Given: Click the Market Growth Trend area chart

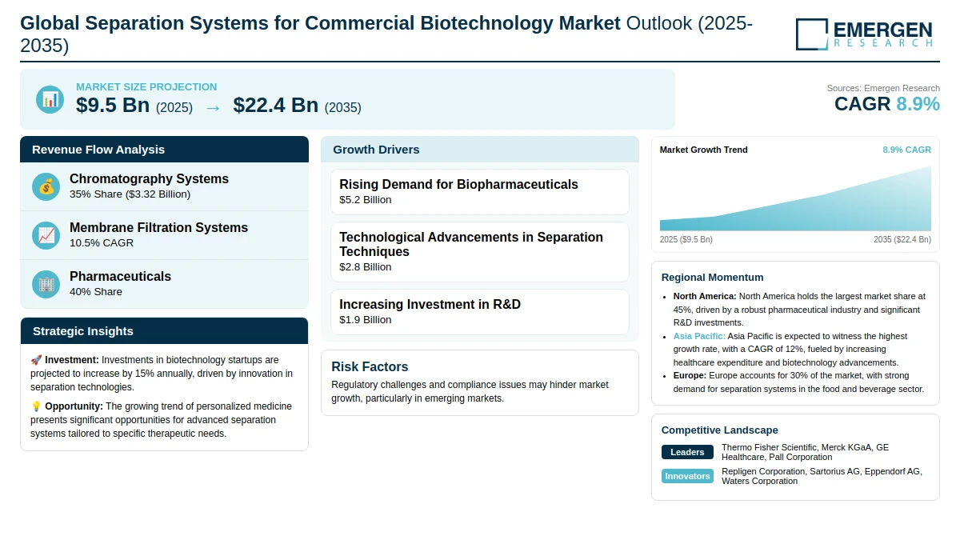Looking at the screenshot, I should click(795, 198).
